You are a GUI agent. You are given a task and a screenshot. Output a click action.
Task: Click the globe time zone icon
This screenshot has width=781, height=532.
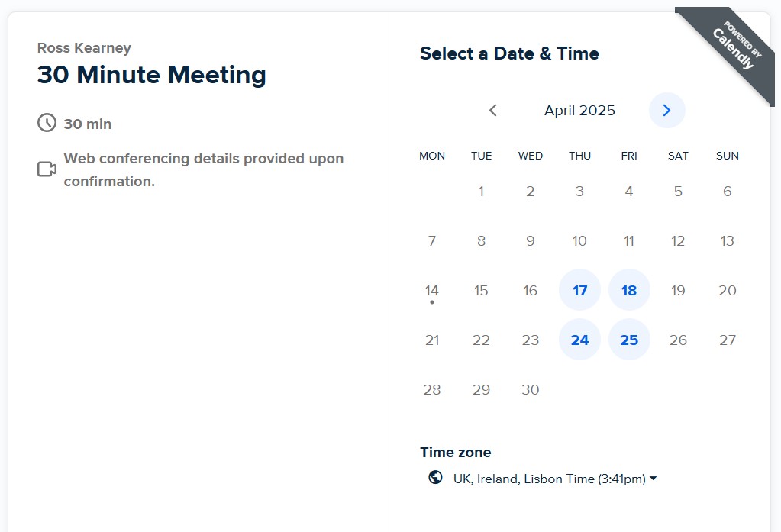(435, 478)
